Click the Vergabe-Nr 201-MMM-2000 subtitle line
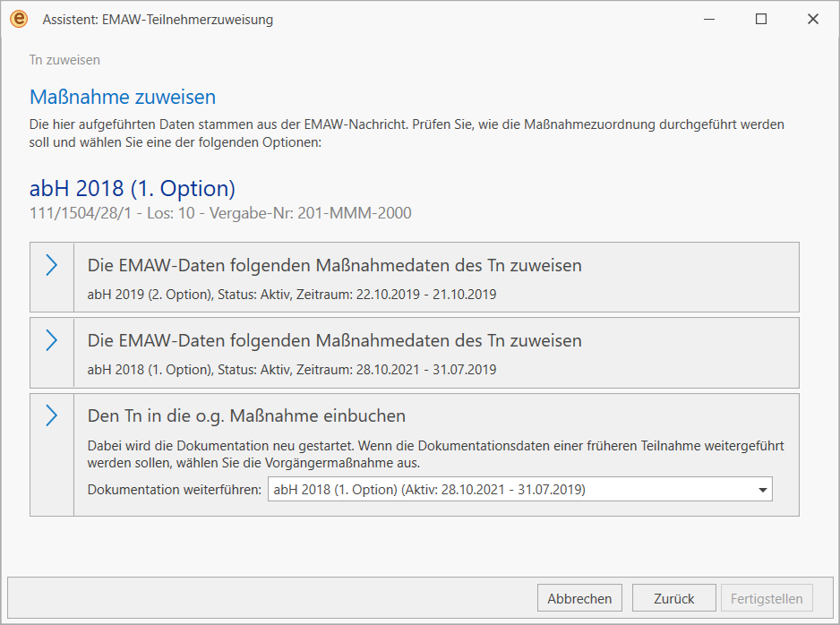The height and width of the screenshot is (625, 840). click(220, 213)
